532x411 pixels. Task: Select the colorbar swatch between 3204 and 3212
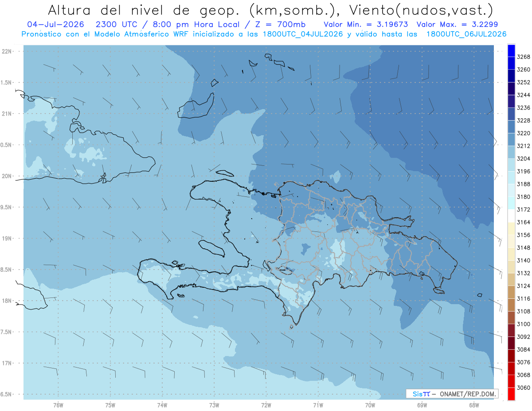point(511,152)
